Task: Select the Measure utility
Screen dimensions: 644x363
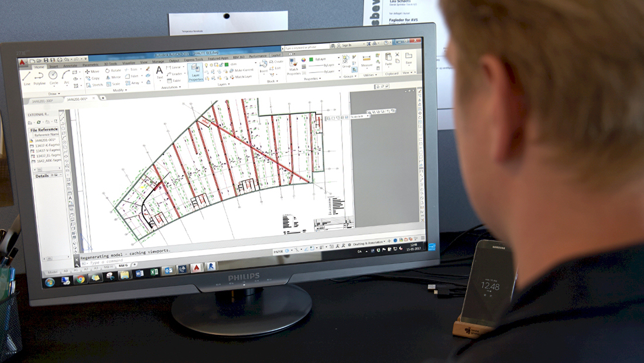Action: tap(366, 60)
